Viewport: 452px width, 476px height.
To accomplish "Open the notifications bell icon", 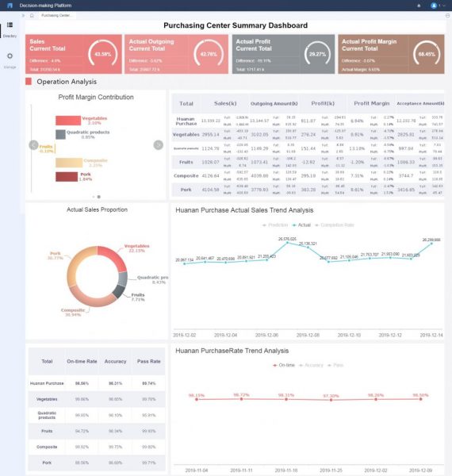I will (419, 6).
